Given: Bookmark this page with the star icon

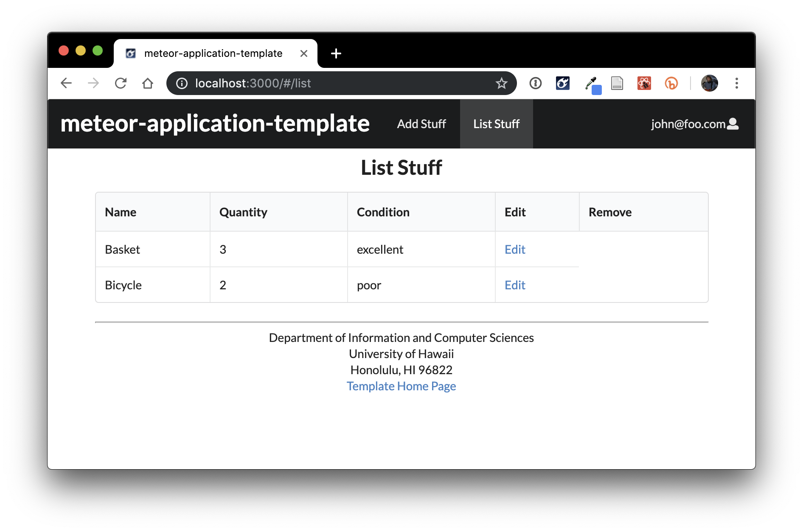Looking at the screenshot, I should pos(501,83).
